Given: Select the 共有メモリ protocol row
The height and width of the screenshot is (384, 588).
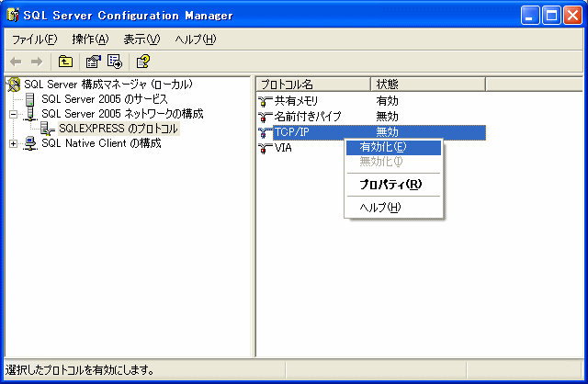Looking at the screenshot, I should pos(296,101).
